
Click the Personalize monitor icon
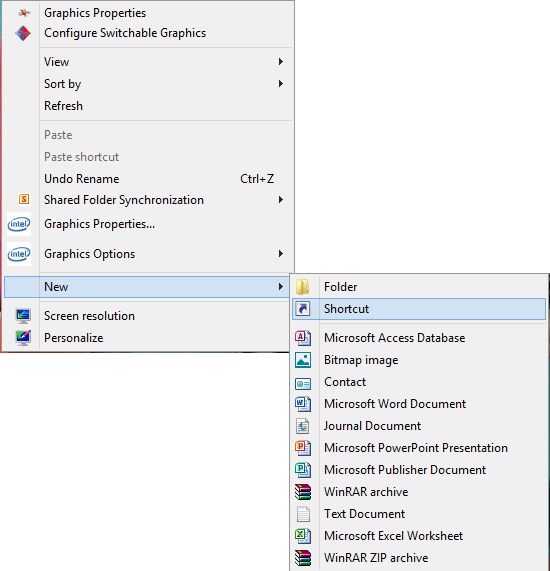coord(23,338)
